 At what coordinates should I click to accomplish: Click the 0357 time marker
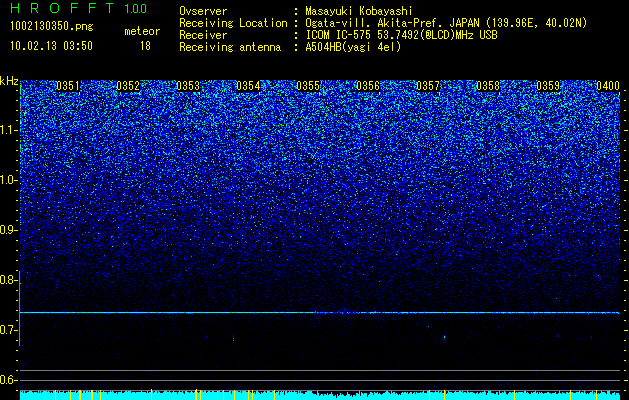[x=428, y=86]
